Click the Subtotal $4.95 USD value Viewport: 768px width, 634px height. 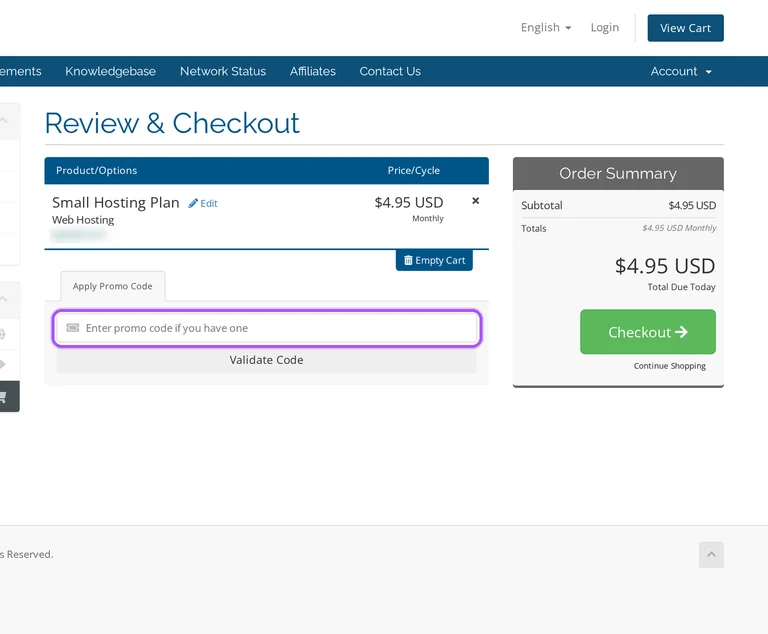[692, 205]
